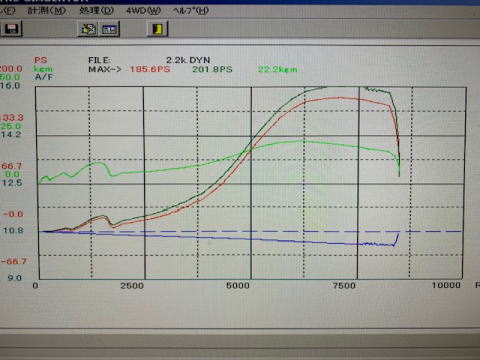Click the yellow door exit icon
Screen dimensions: 480x360
[x=157, y=29]
